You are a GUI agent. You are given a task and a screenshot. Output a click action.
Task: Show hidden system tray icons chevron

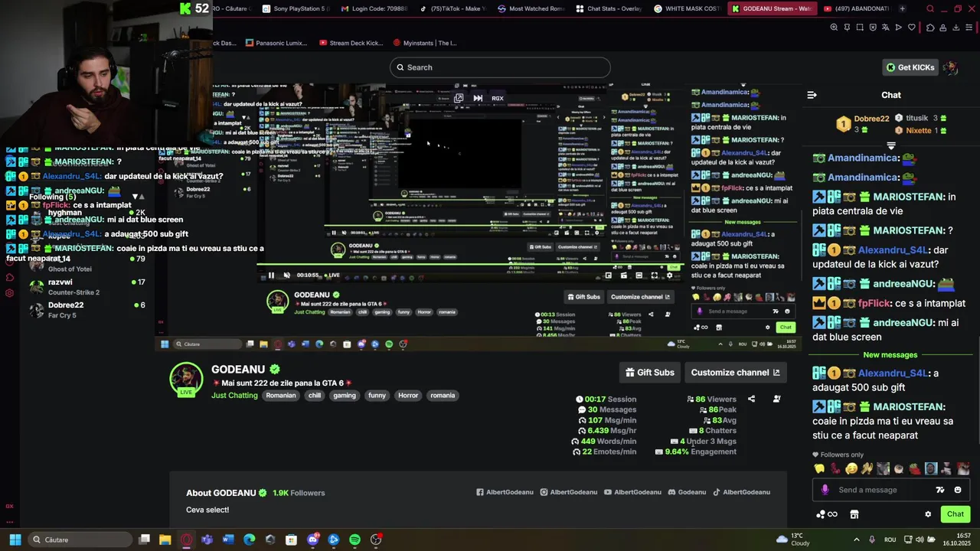tap(856, 540)
